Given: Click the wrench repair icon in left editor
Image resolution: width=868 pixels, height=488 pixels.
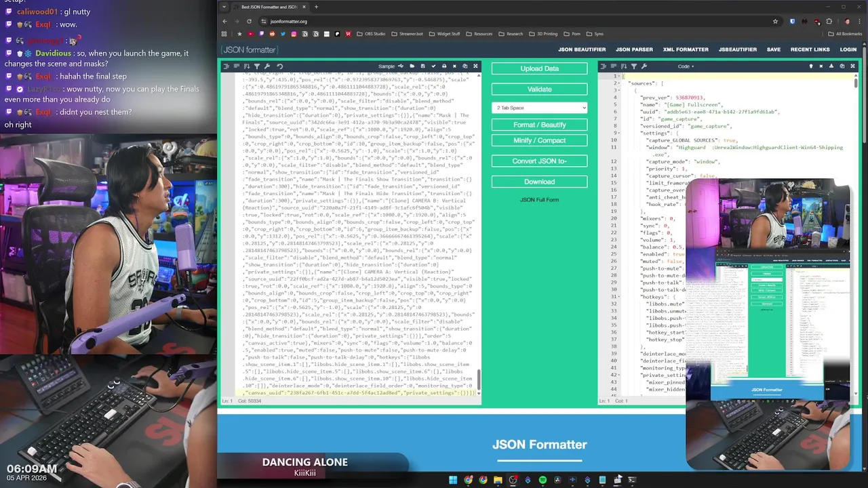Looking at the screenshot, I should 267,66.
